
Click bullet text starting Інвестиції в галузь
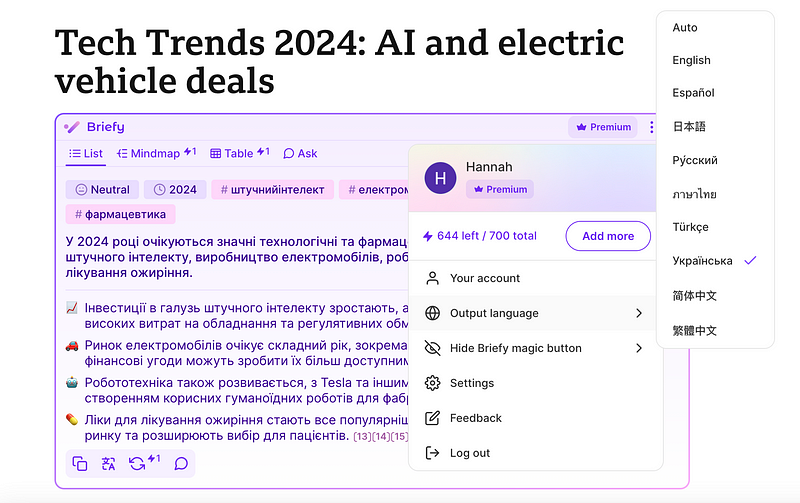click(x=246, y=316)
